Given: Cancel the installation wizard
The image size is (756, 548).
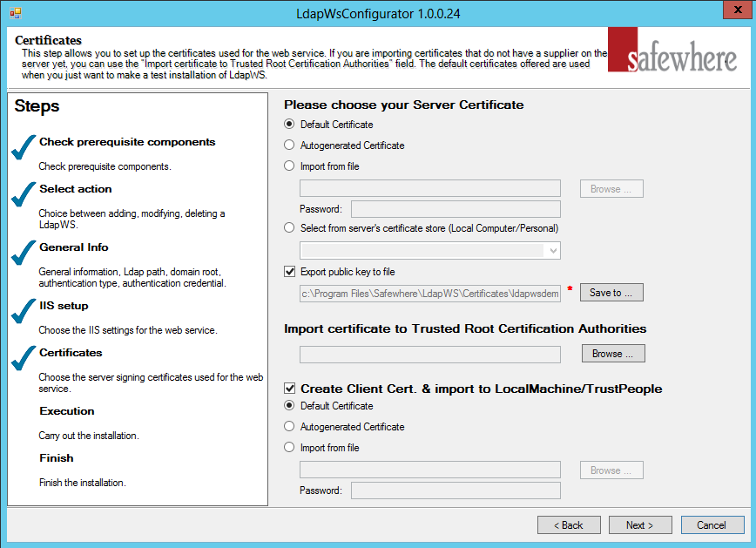Looking at the screenshot, I should point(712,524).
